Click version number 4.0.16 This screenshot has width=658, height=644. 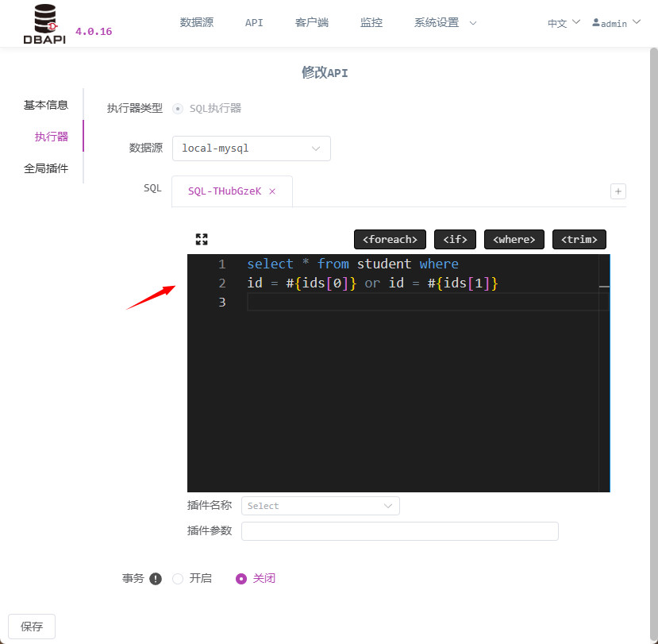coord(94,32)
